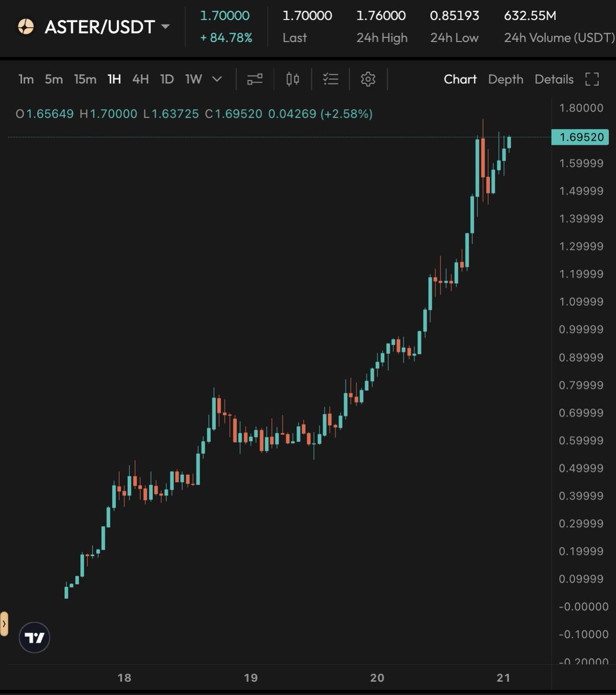
Task: Click the date label 21 on time axis
Action: [x=503, y=678]
